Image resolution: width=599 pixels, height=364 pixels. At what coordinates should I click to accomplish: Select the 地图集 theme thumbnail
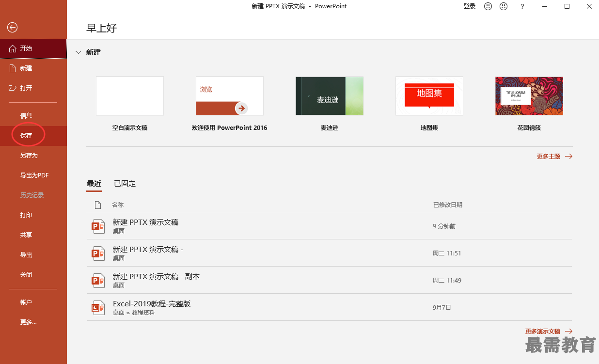[x=429, y=96]
